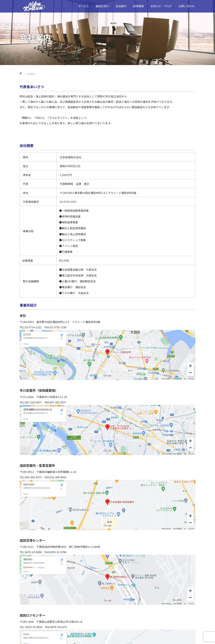Click the 代表者あいさつ heading
This screenshot has height=644, width=215.
click(32, 87)
